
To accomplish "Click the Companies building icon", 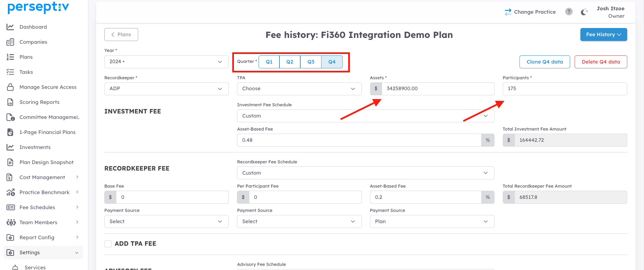I will point(10,42).
